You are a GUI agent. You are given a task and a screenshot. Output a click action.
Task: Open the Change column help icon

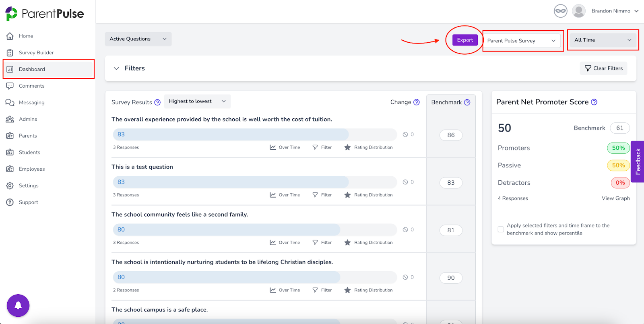pos(417,102)
